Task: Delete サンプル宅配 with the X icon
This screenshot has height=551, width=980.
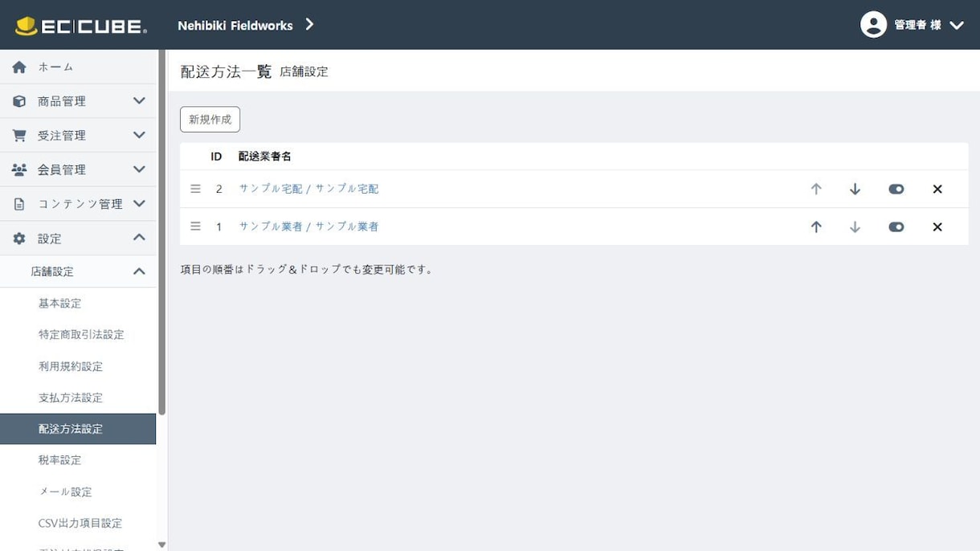Action: click(x=937, y=190)
